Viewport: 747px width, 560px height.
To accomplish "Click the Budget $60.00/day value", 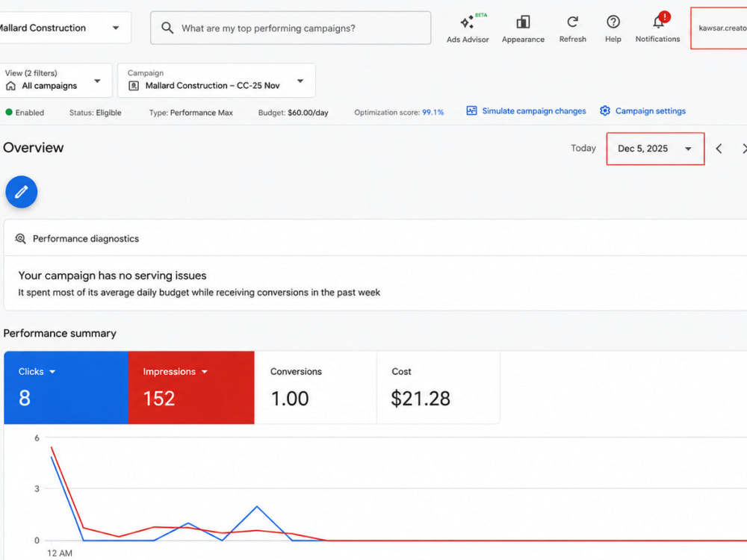I will click(x=308, y=113).
